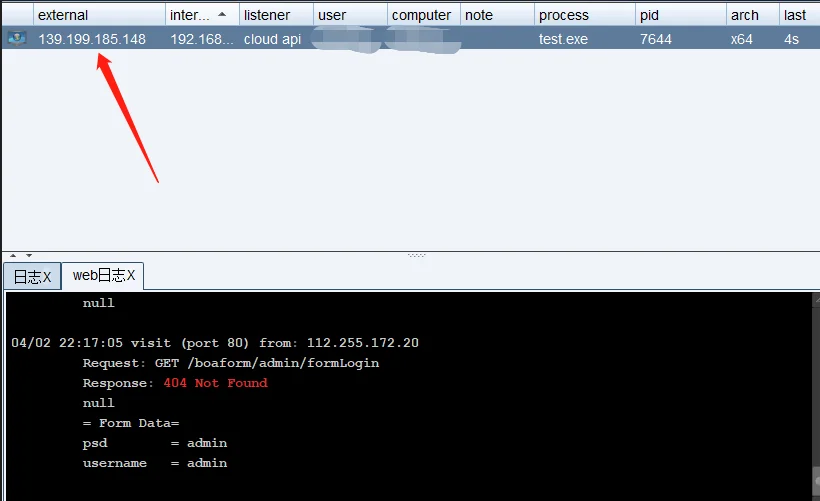Click the pid value 7644

click(x=656, y=39)
